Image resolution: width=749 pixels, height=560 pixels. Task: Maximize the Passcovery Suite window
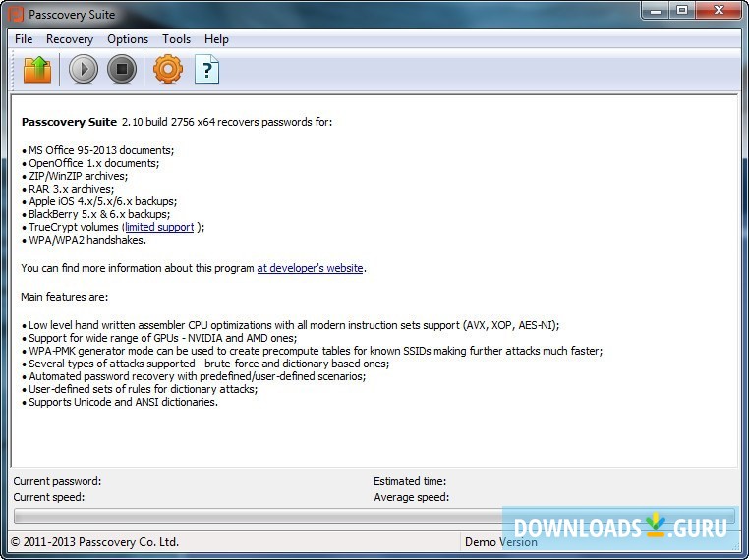pyautogui.click(x=681, y=11)
